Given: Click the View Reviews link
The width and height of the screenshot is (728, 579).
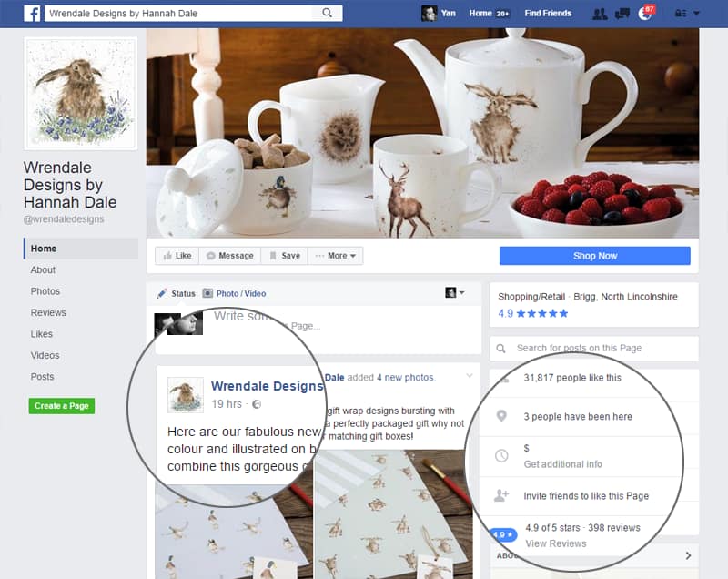Looking at the screenshot, I should click(x=556, y=543).
